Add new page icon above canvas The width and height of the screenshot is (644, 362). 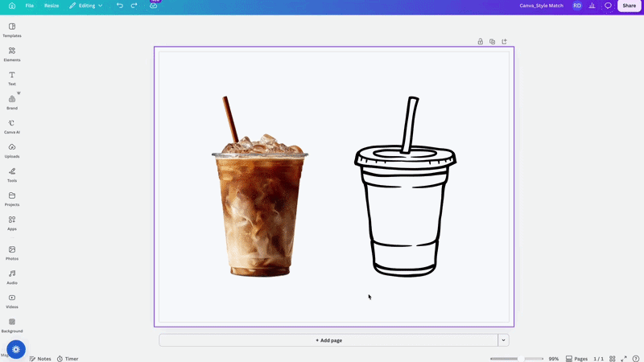click(x=505, y=42)
